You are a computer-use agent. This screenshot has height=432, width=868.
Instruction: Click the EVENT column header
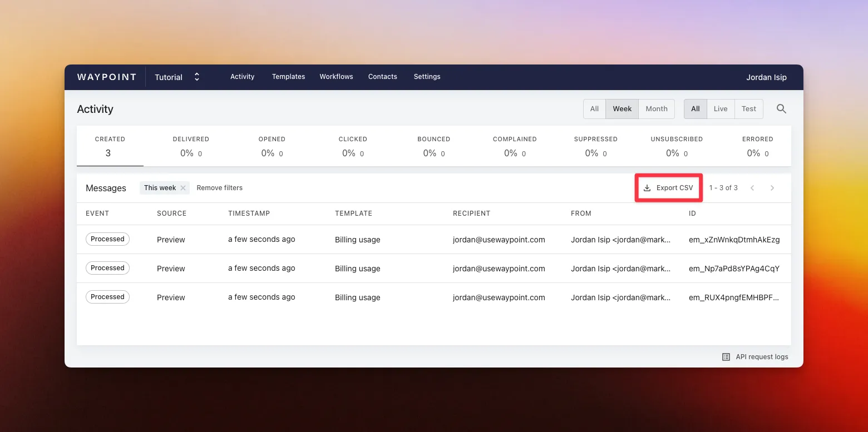[97, 213]
